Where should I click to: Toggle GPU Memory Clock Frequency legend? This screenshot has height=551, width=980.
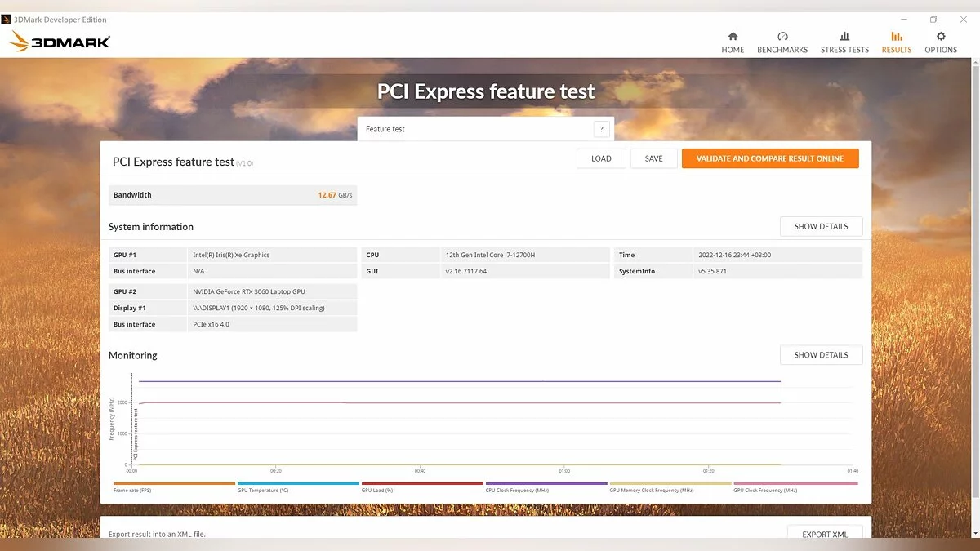(670, 483)
